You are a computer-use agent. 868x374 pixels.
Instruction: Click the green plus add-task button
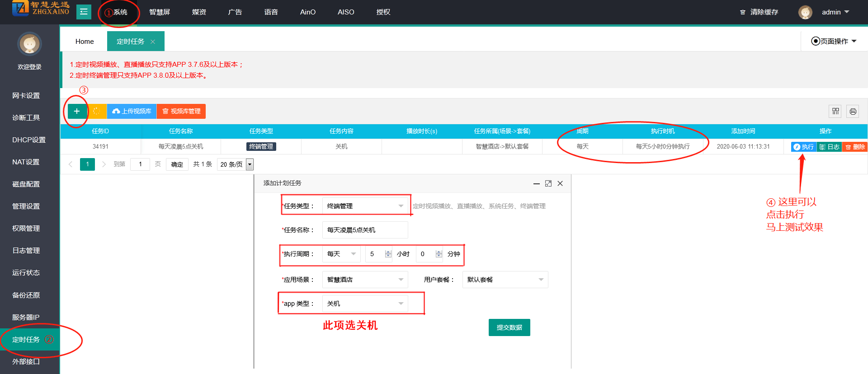77,111
